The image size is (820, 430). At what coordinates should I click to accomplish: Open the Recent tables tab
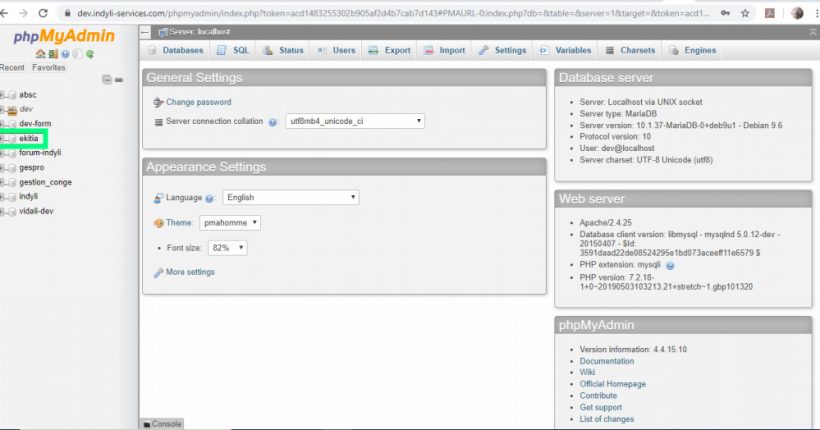(x=12, y=67)
